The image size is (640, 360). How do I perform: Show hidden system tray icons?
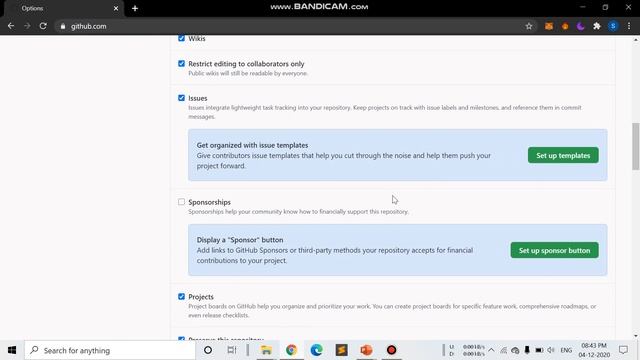click(491, 350)
